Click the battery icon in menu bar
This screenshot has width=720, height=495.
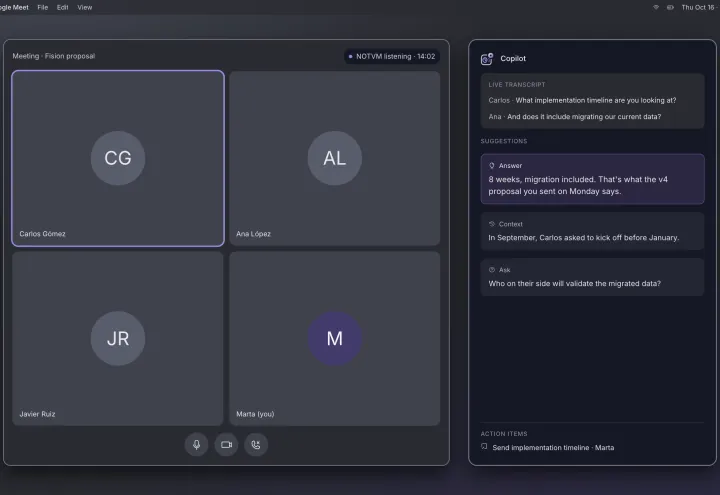[x=670, y=7]
